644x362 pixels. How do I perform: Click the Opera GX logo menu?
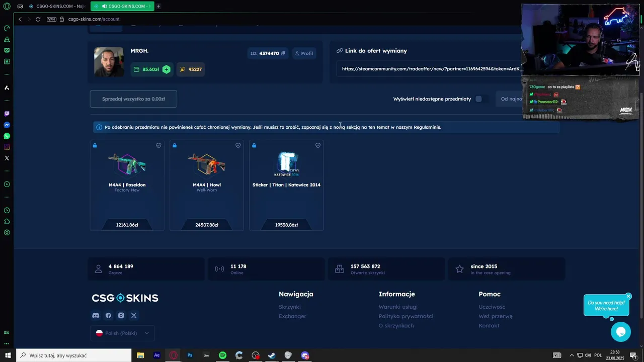7,7
